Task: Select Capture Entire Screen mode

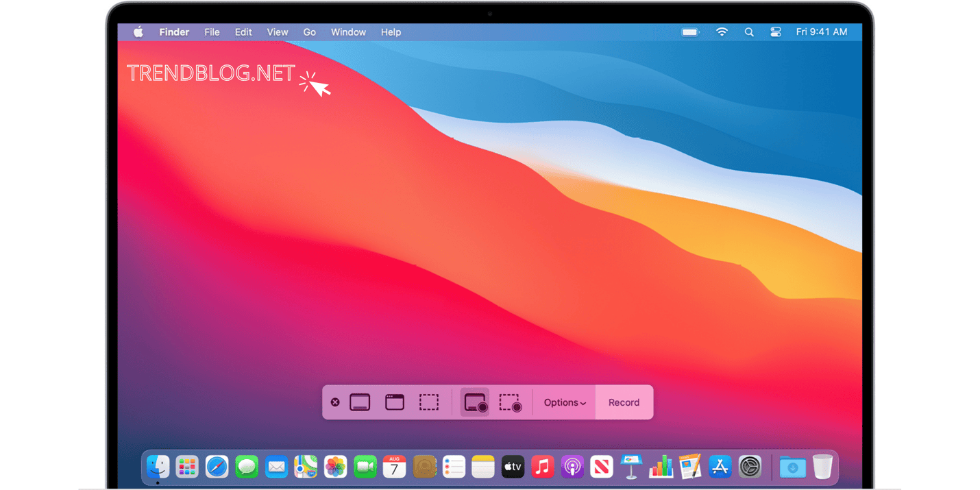Action: point(360,402)
